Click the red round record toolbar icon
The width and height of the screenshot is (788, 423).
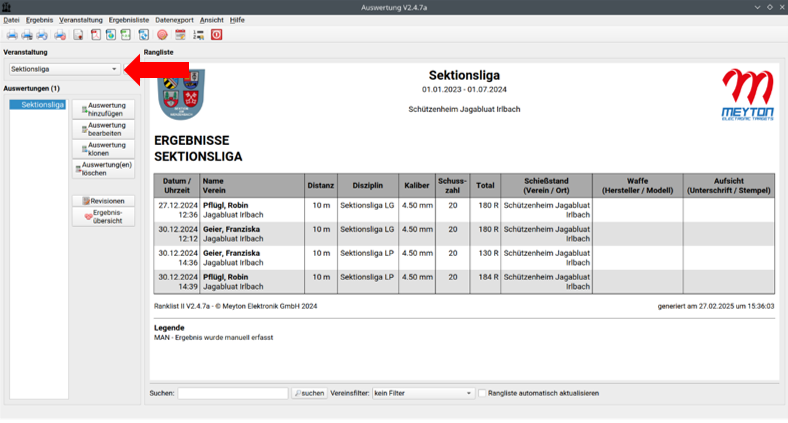click(162, 35)
